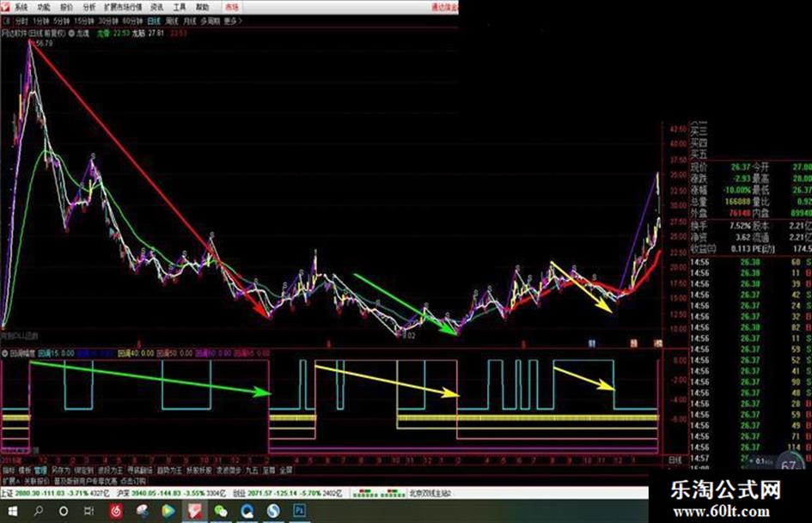Open the 报价 menu

pyautogui.click(x=67, y=7)
